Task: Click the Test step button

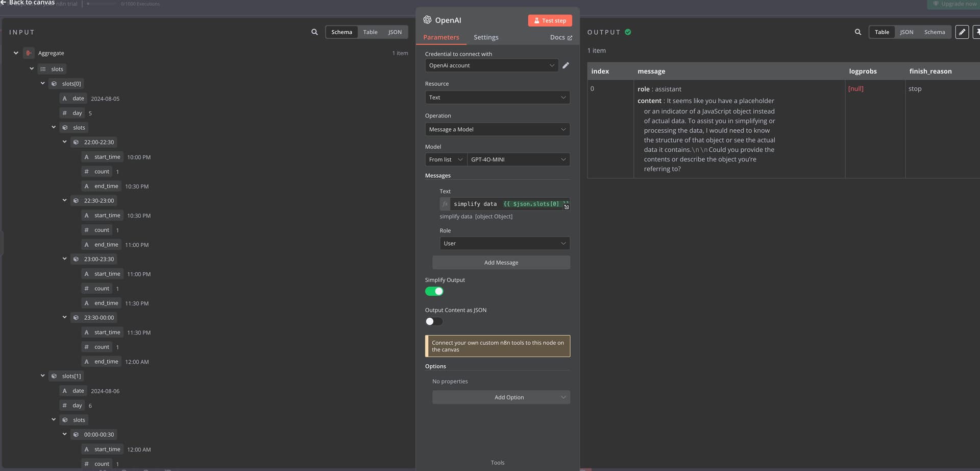Action: coord(550,20)
